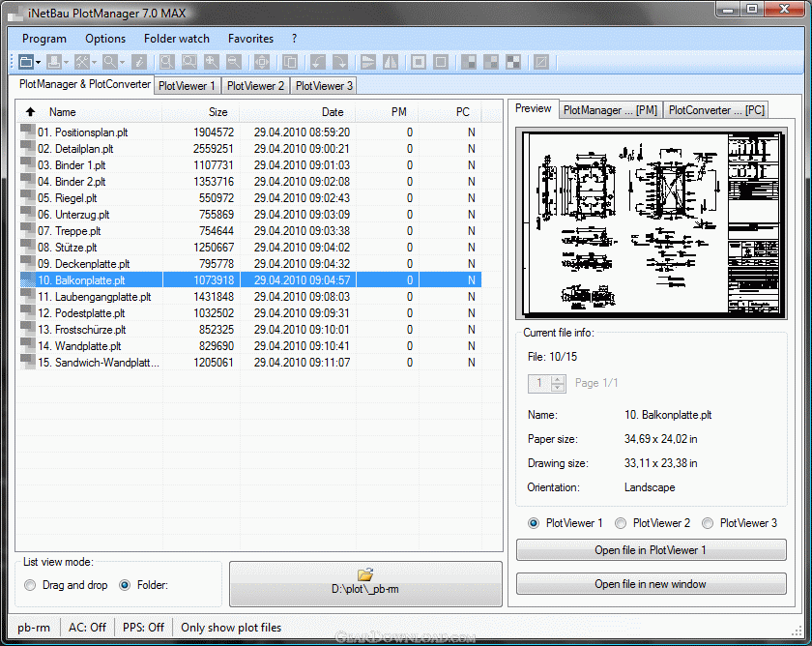Open the Program menu
The width and height of the screenshot is (812, 646).
[x=44, y=39]
